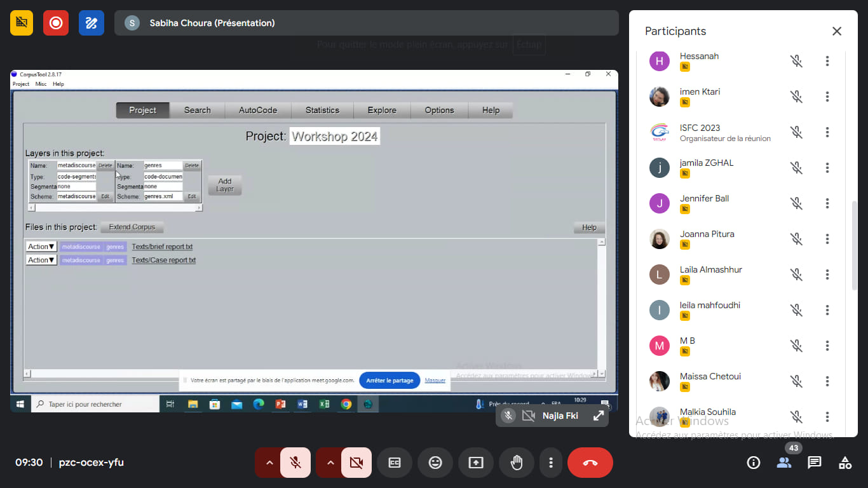The height and width of the screenshot is (488, 868).
Task: Open more options for M B
Action: pos(827,346)
